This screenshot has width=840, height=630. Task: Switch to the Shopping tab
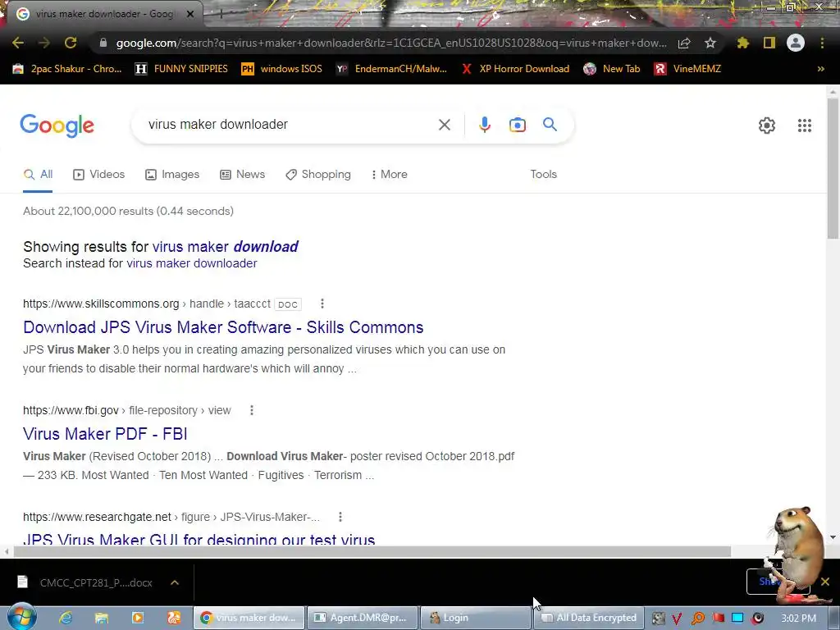click(x=318, y=175)
